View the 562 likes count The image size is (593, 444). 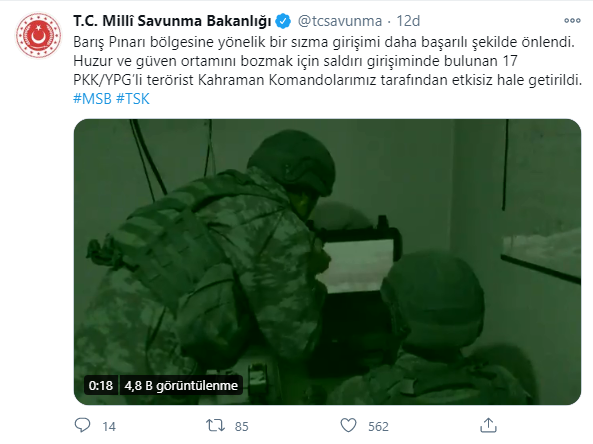378,427
